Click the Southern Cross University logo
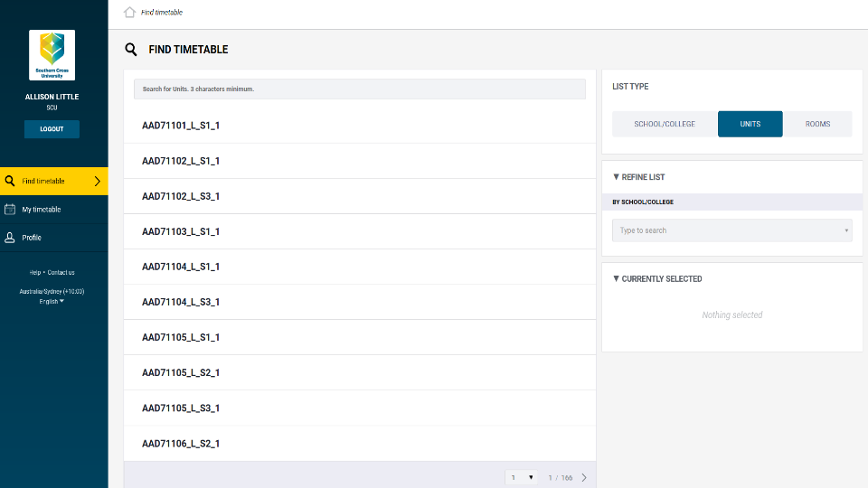Viewport: 868px width, 488px height. 52,55
